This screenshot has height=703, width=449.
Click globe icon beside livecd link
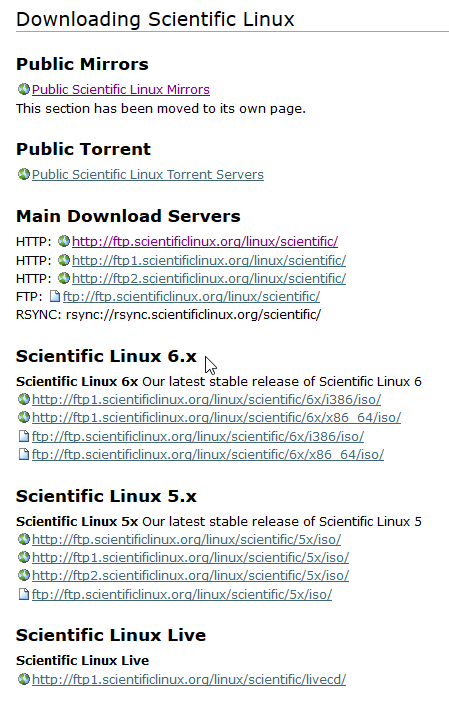24,679
